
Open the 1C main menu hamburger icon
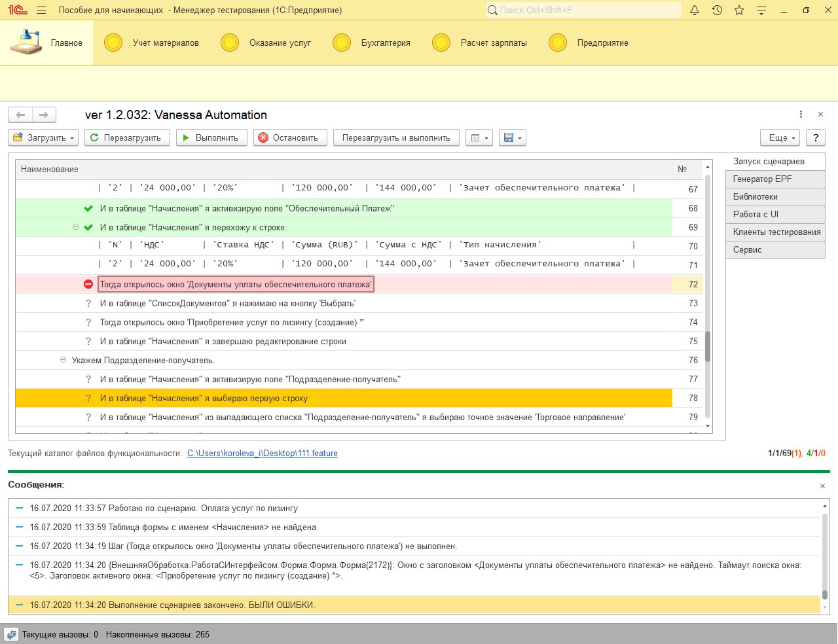[41, 10]
